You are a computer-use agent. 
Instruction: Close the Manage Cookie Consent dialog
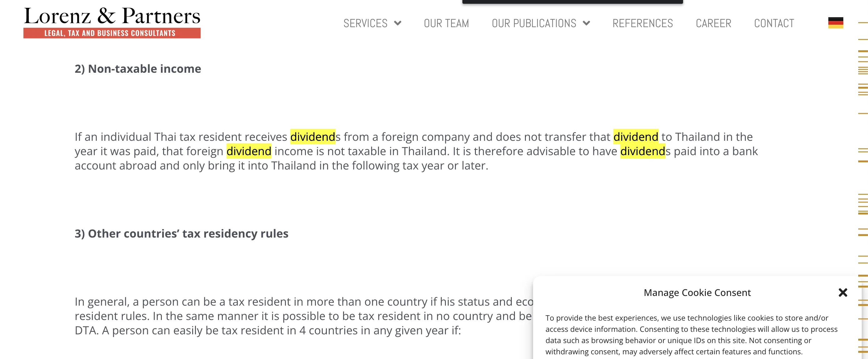pos(842,292)
